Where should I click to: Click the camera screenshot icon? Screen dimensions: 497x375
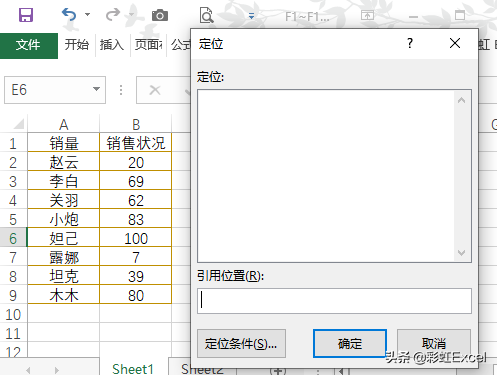(160, 15)
